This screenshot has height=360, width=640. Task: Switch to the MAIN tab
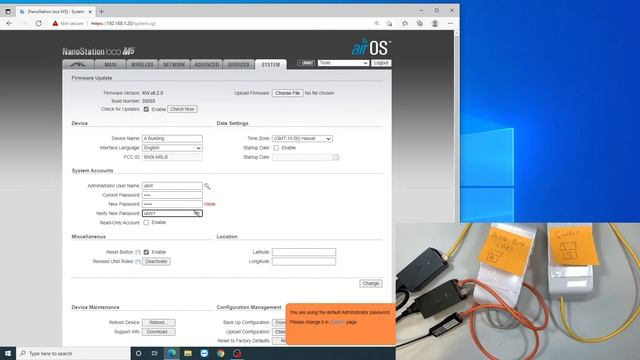point(110,64)
